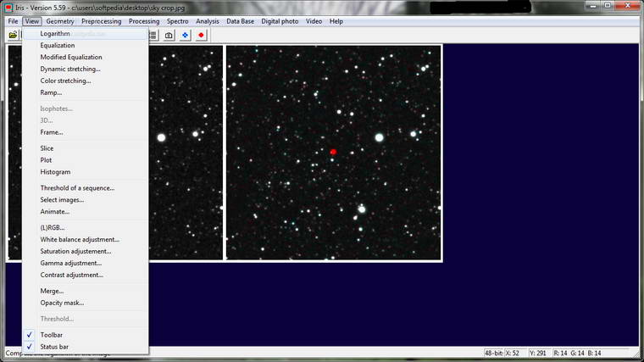Open the Preprocessing menu
The height and width of the screenshot is (362, 644).
pyautogui.click(x=101, y=21)
